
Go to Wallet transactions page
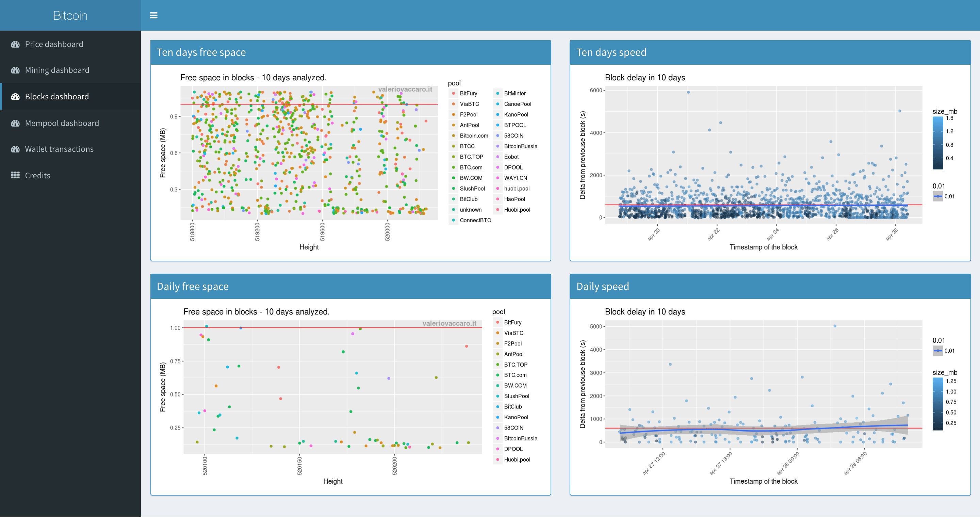coord(59,149)
